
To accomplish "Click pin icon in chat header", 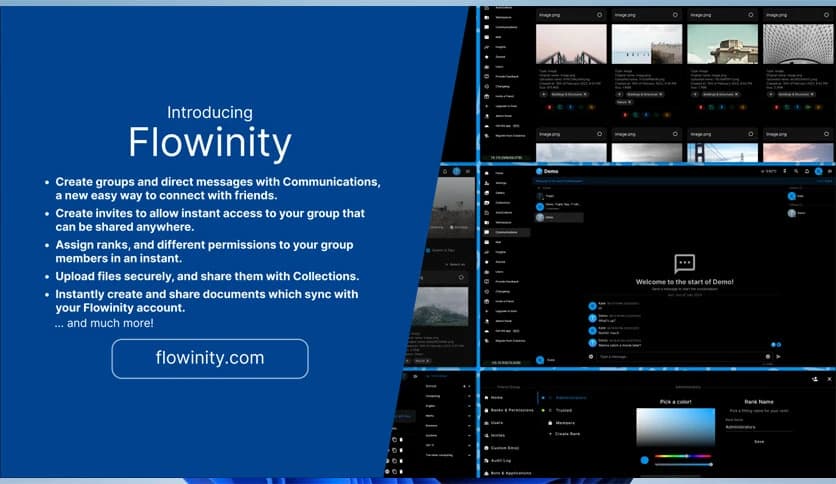I will (784, 172).
